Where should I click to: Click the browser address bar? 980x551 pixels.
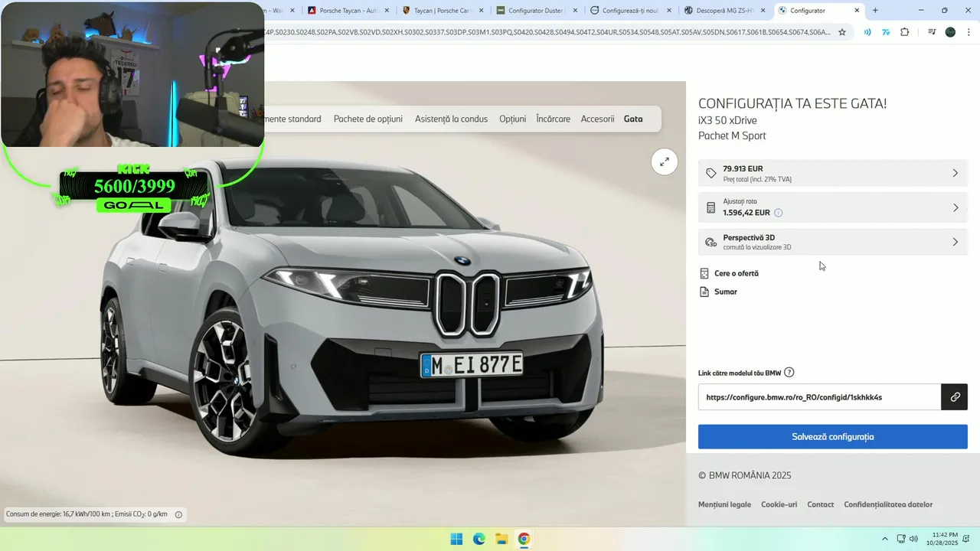[x=547, y=32]
